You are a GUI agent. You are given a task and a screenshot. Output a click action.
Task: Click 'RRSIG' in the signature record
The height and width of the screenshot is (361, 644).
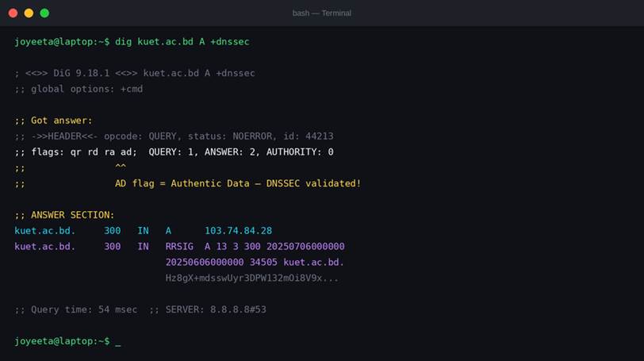[x=179, y=247]
